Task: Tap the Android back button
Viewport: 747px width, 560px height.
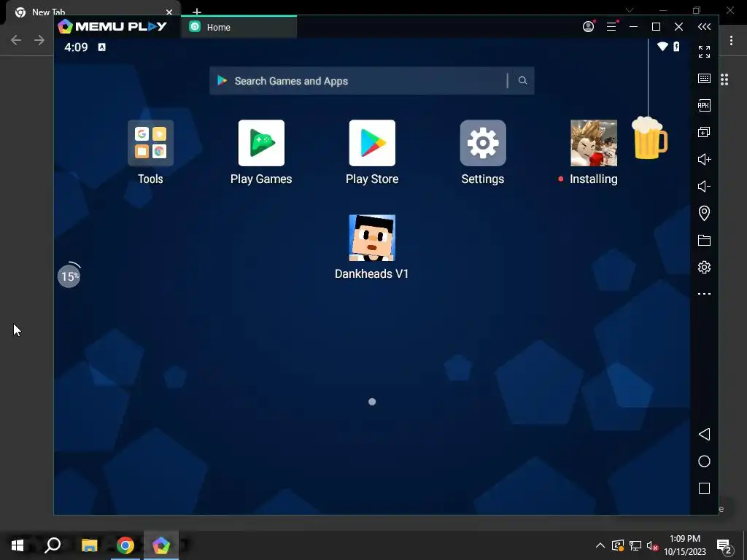Action: coord(704,435)
